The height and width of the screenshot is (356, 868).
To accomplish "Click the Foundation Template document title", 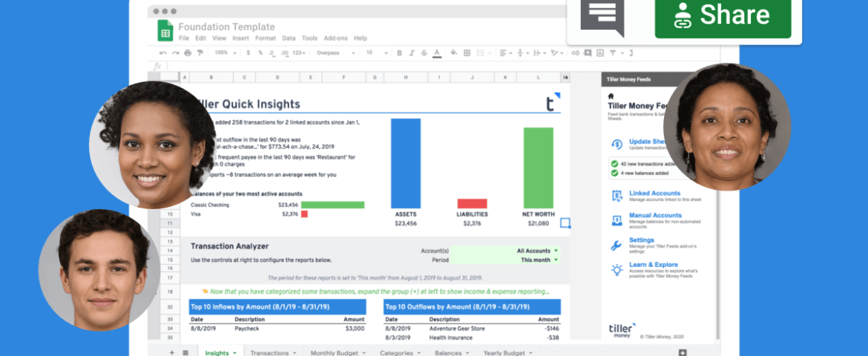I will pyautogui.click(x=226, y=27).
